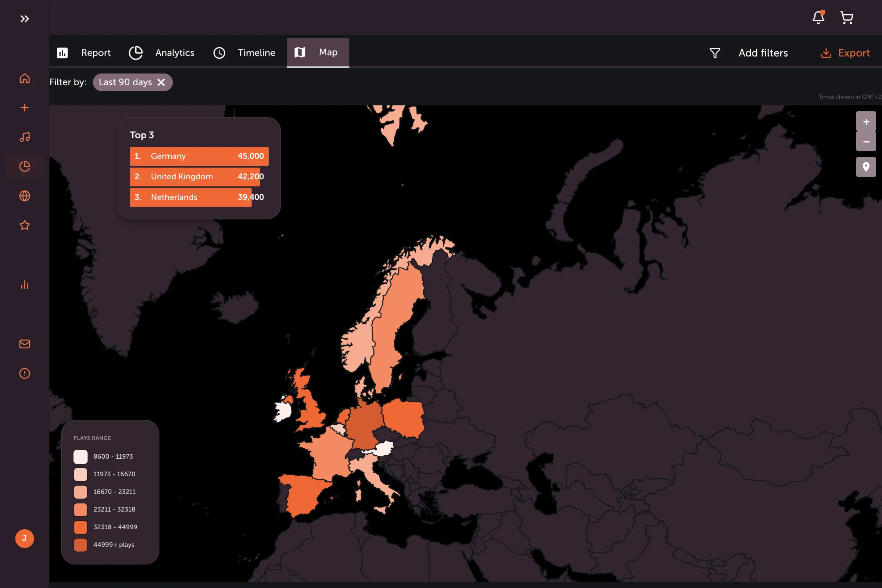Screen dimensions: 882x588
Task: Expand the sidebar with double chevron
Action: [24, 19]
